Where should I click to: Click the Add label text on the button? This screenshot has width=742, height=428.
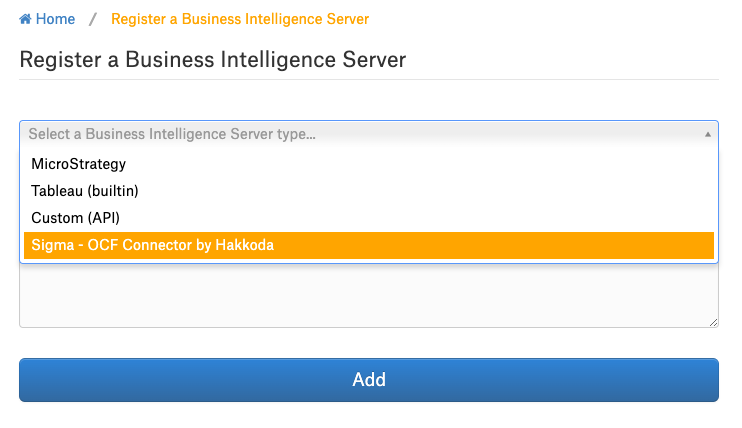[369, 380]
